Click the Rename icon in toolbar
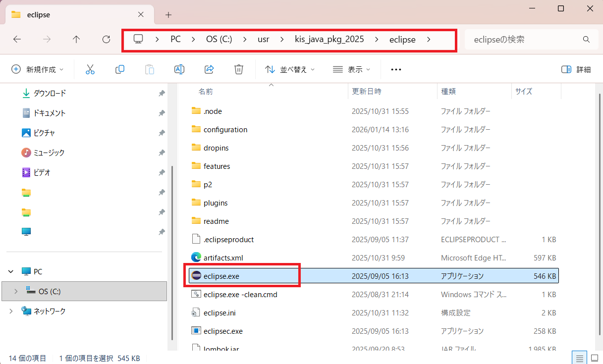The image size is (603, 364). (x=179, y=69)
